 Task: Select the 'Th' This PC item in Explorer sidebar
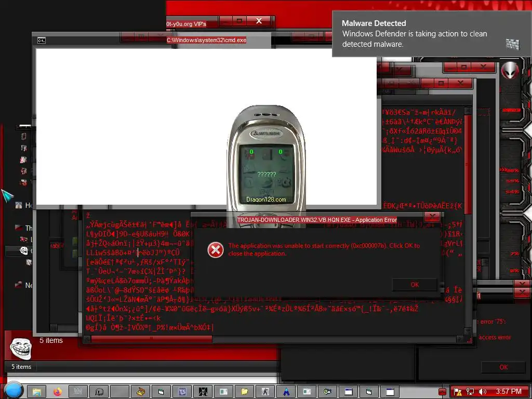tap(24, 228)
